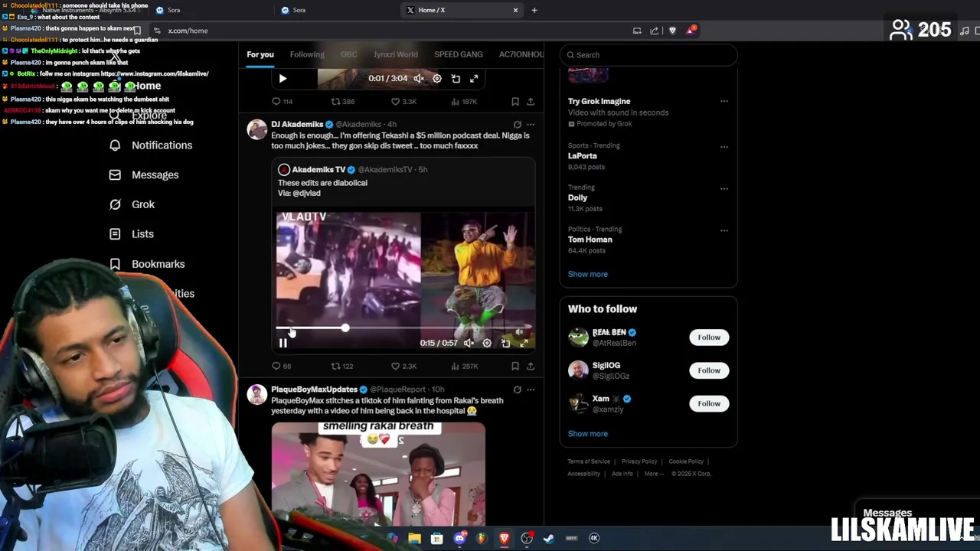The width and height of the screenshot is (980, 551).
Task: Click the Notifications bell icon
Action: (x=115, y=145)
